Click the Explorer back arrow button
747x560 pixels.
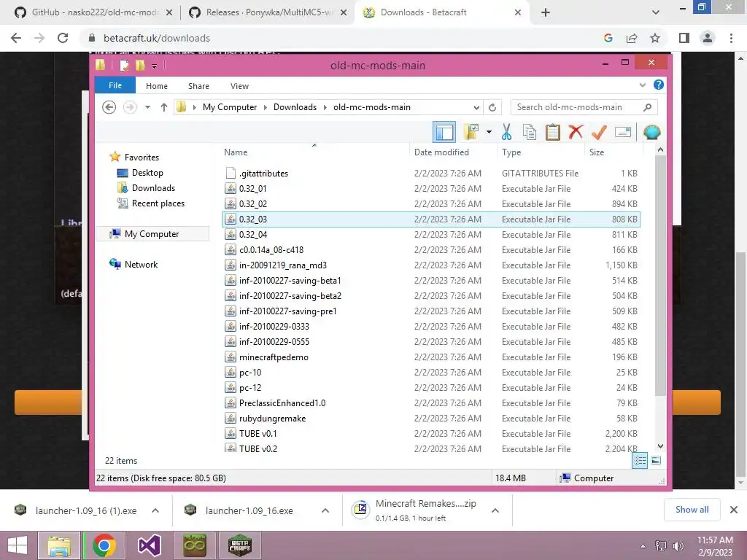(109, 107)
